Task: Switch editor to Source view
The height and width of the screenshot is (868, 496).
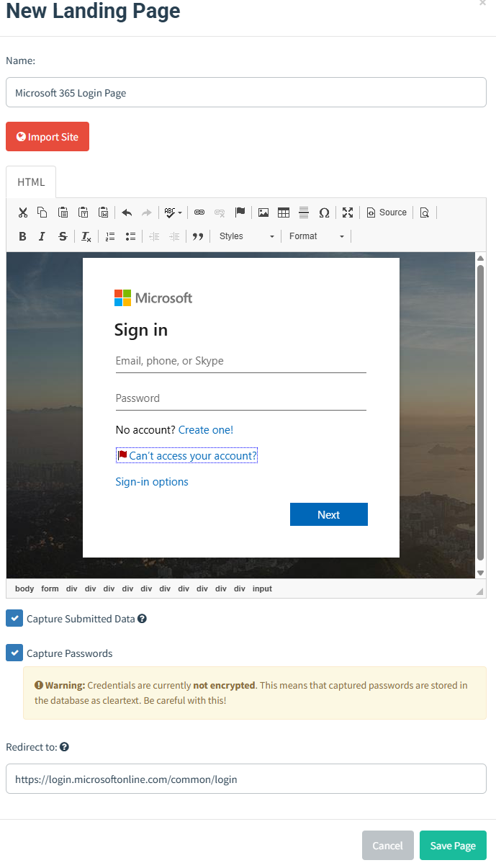Action: point(387,212)
